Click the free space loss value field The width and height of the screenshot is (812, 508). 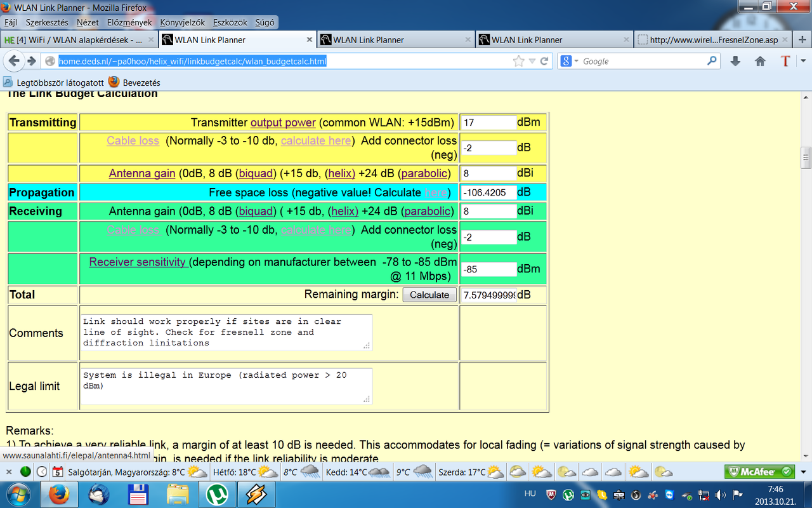(x=488, y=192)
